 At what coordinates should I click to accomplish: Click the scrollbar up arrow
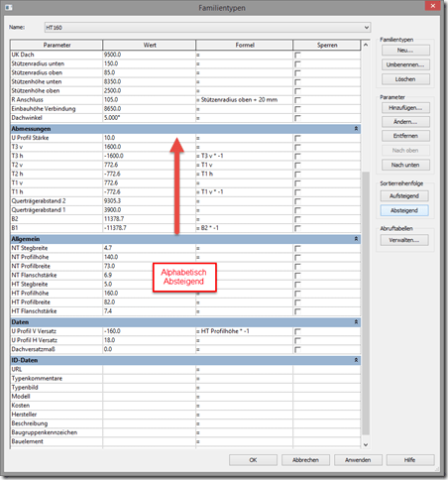pyautogui.click(x=366, y=45)
